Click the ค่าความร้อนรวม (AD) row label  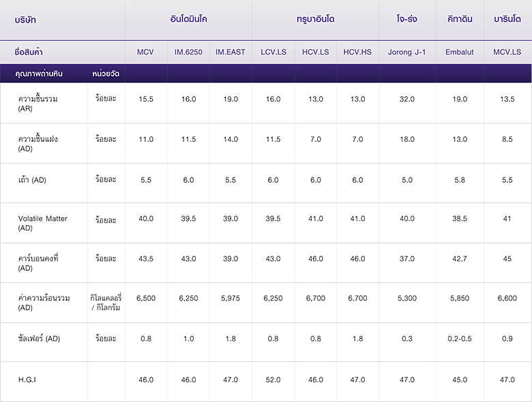[44, 302]
